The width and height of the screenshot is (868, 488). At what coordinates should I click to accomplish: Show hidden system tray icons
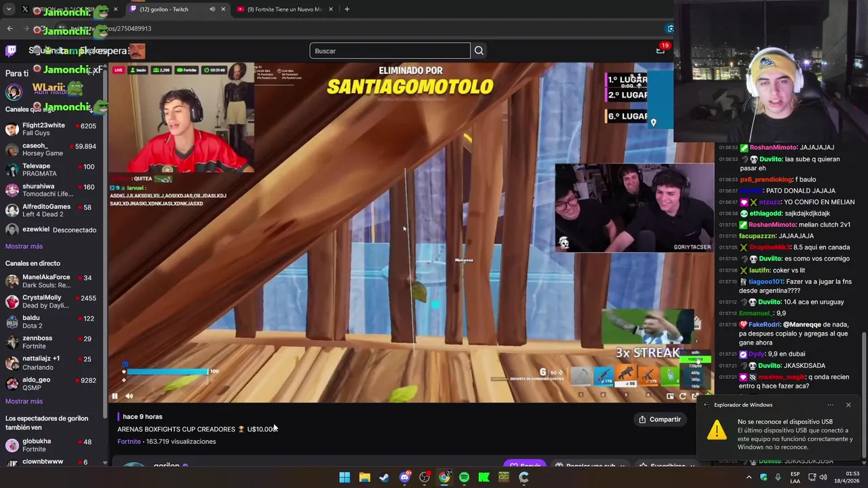749,477
